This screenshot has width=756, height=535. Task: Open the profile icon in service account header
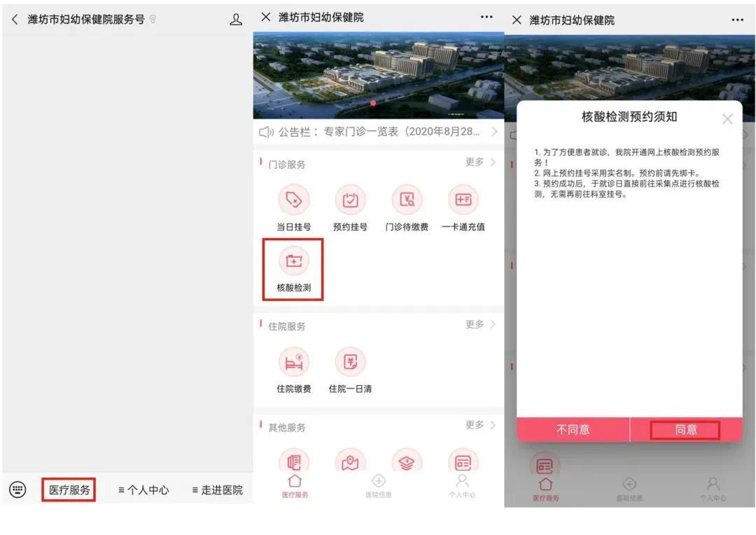click(236, 20)
